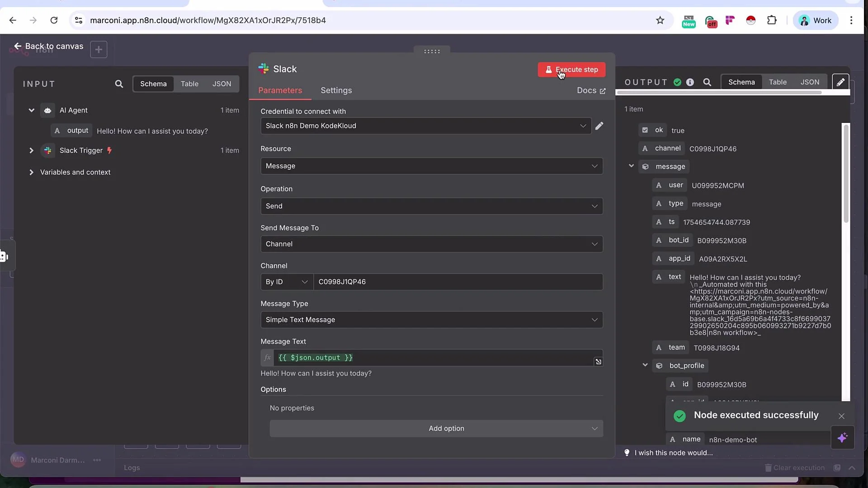Open the Docs link
The height and width of the screenshot is (488, 868).
[x=591, y=90]
